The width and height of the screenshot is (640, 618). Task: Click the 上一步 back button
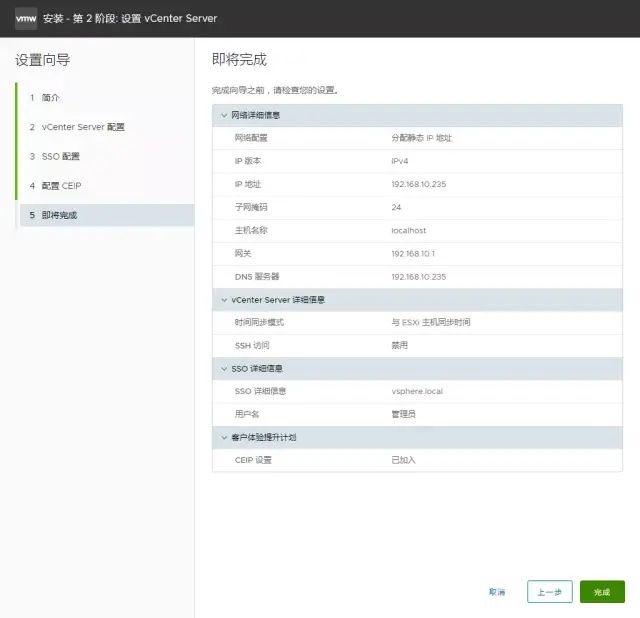(549, 592)
